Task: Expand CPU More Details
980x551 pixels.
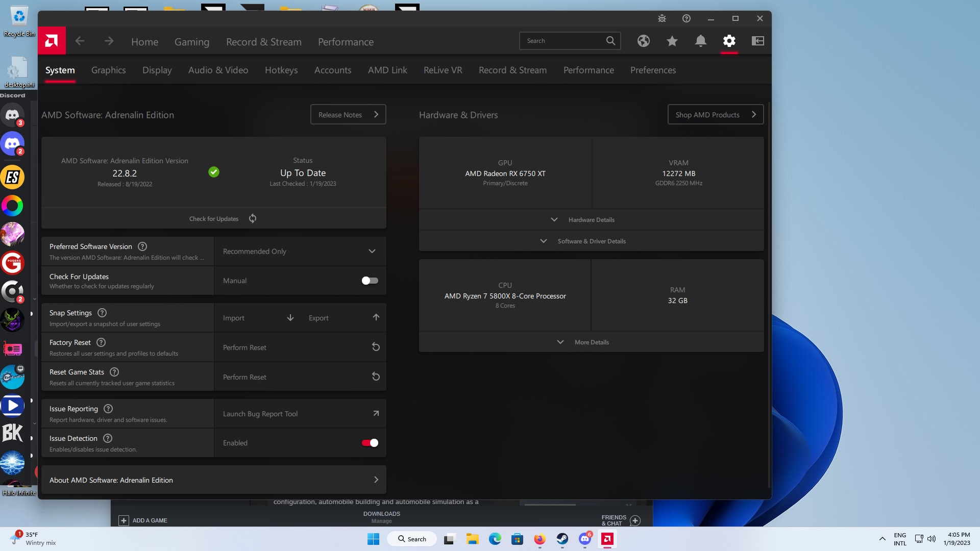Action: coord(591,342)
